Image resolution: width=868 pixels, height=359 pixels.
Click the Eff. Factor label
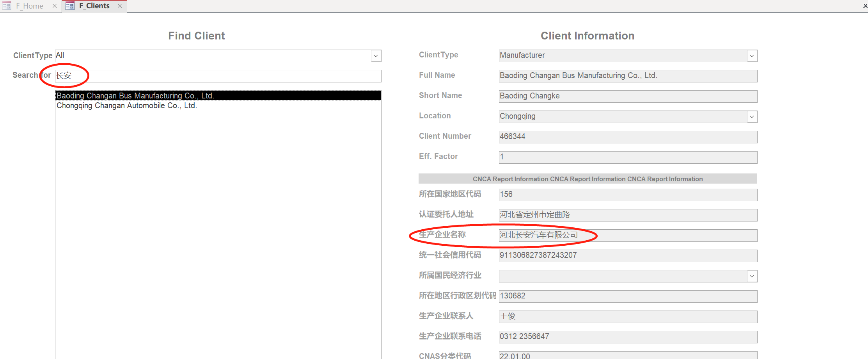click(438, 156)
